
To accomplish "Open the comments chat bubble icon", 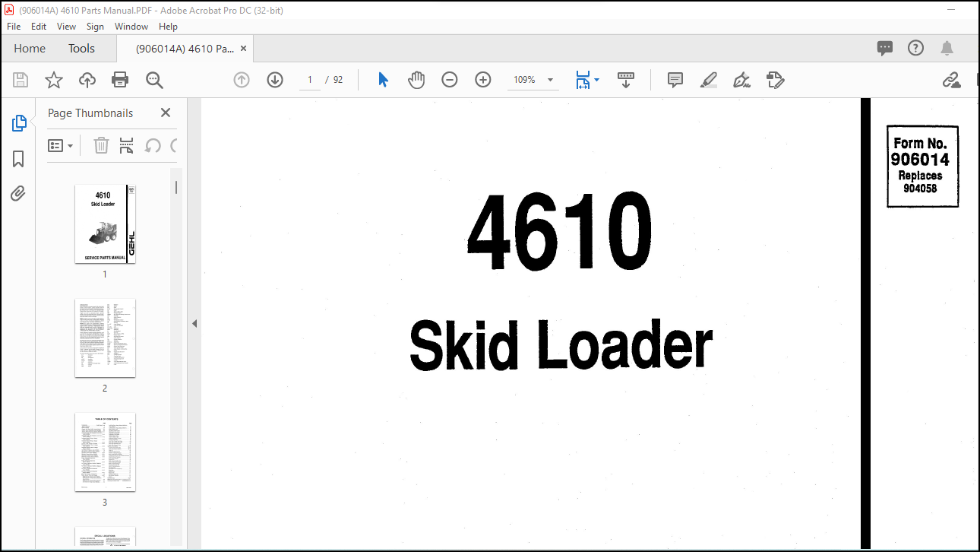I will point(885,49).
